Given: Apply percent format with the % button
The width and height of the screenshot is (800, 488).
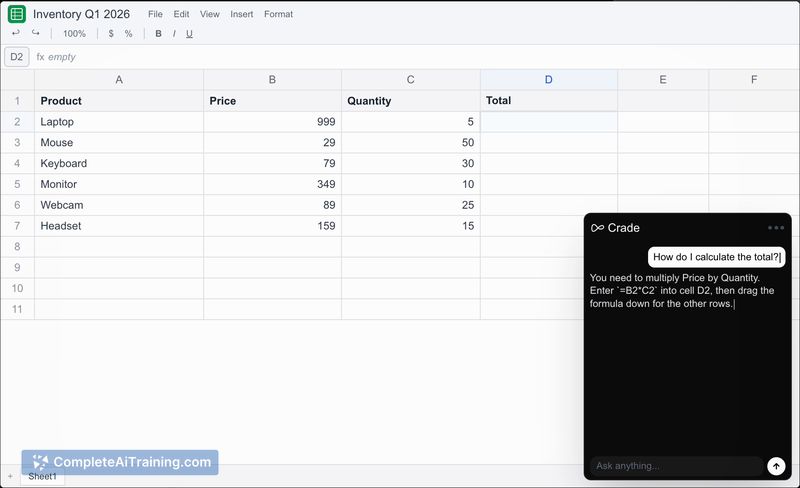Looking at the screenshot, I should [x=129, y=34].
